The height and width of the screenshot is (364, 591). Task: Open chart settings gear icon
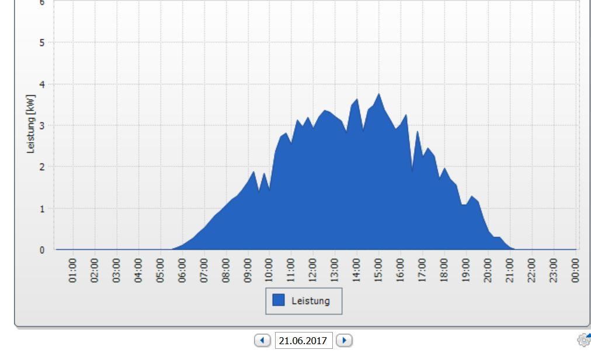click(584, 339)
